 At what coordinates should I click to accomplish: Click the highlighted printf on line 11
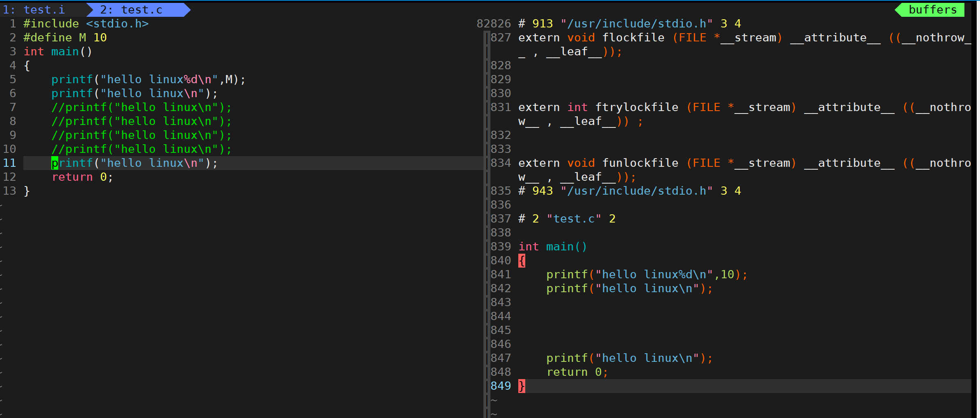134,163
